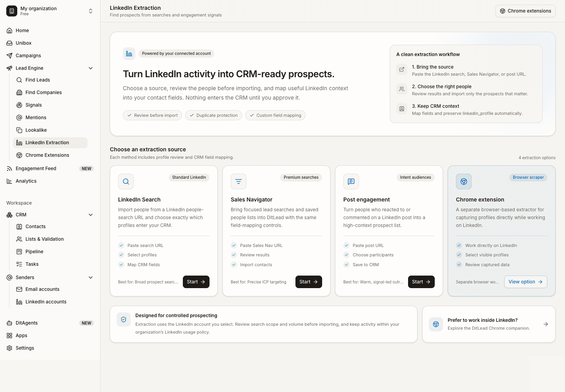Click the Email accounts envelope icon
The height and width of the screenshot is (392, 565).
(19, 289)
